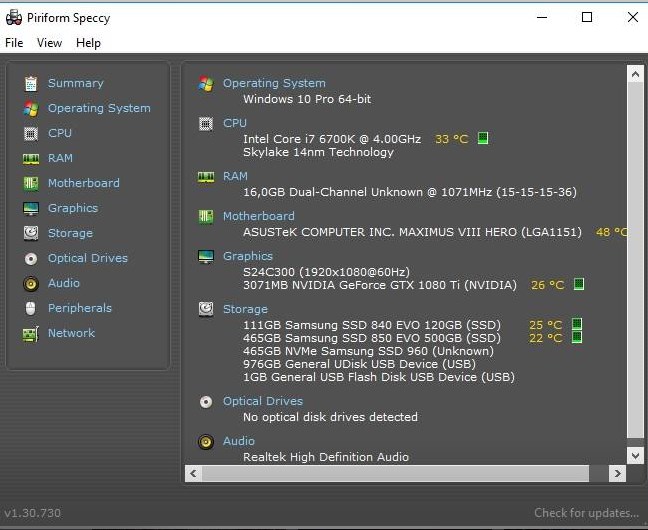This screenshot has width=648, height=530.
Task: Click the horizontal scrollbar left arrow
Action: [193, 474]
